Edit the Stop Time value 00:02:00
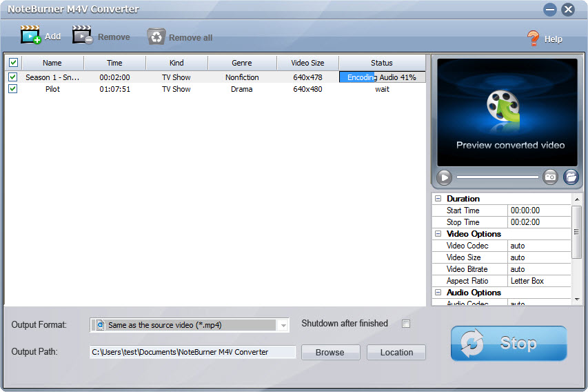 (539, 222)
